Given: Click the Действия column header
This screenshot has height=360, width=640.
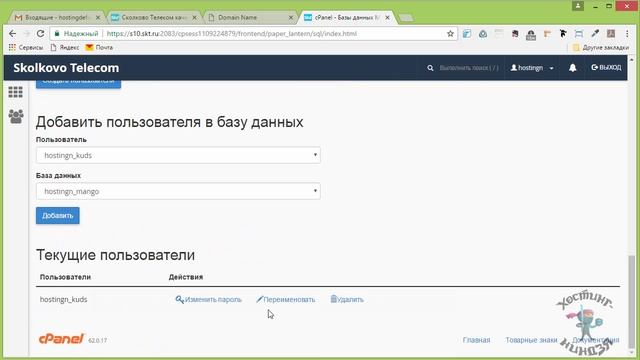Looking at the screenshot, I should (186, 277).
